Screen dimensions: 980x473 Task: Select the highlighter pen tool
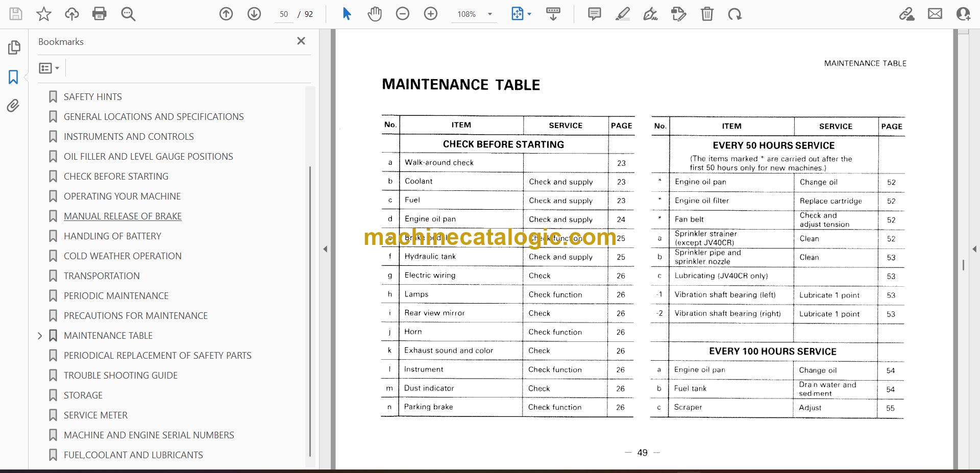pos(623,14)
